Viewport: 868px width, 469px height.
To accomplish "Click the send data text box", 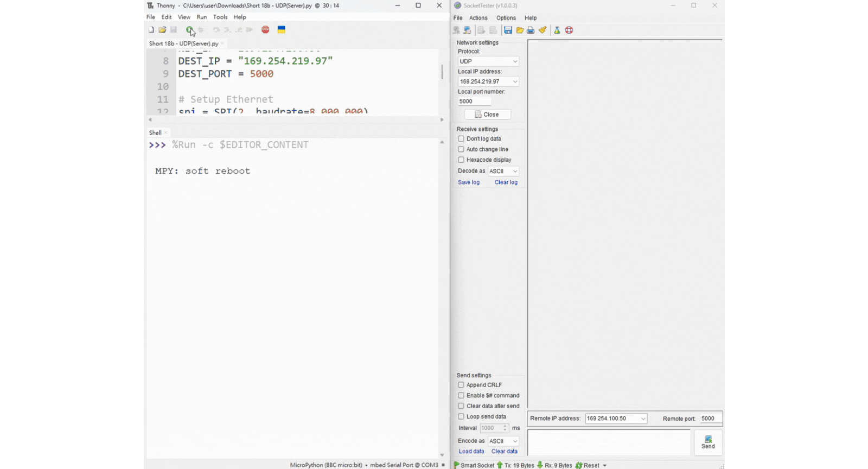I will point(609,442).
